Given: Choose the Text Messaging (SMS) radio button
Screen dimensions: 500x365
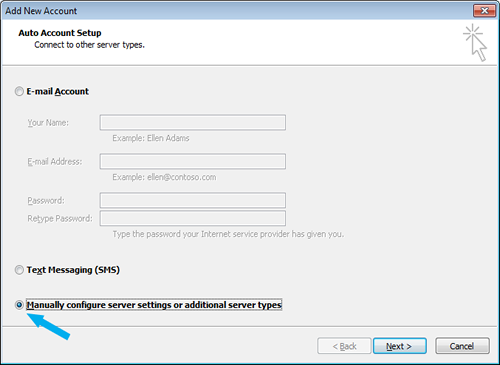Looking at the screenshot, I should coord(19,270).
